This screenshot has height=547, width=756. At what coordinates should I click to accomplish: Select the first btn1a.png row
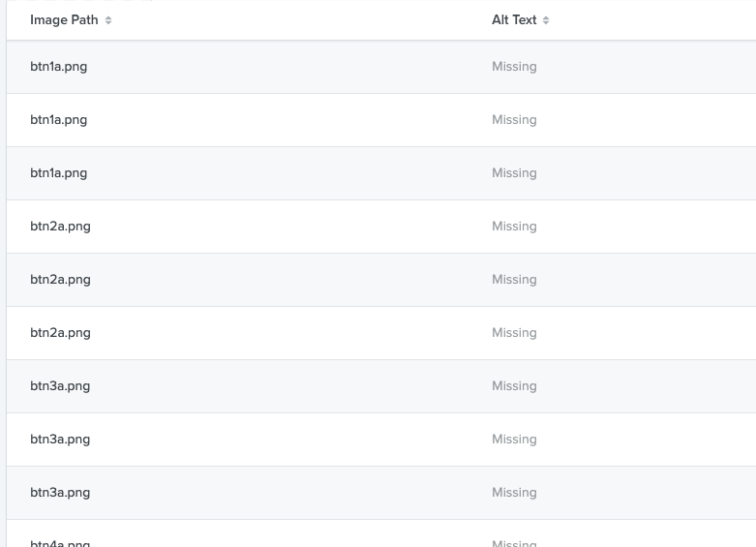[x=59, y=67]
